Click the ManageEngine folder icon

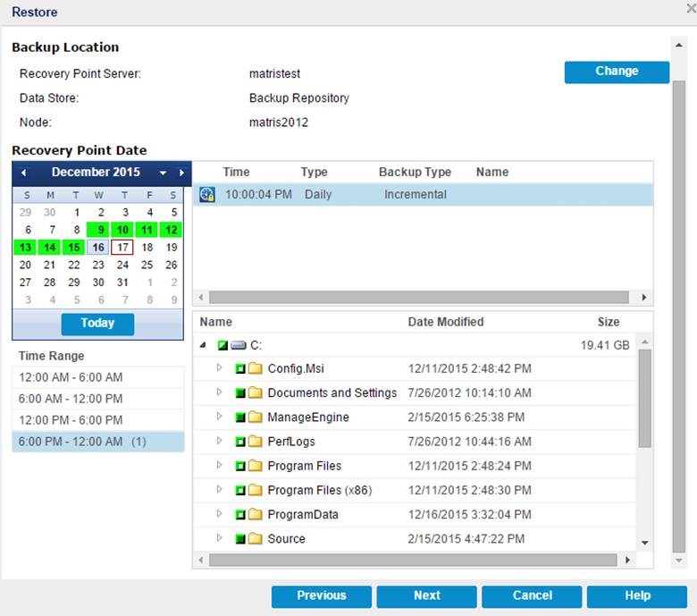click(256, 418)
